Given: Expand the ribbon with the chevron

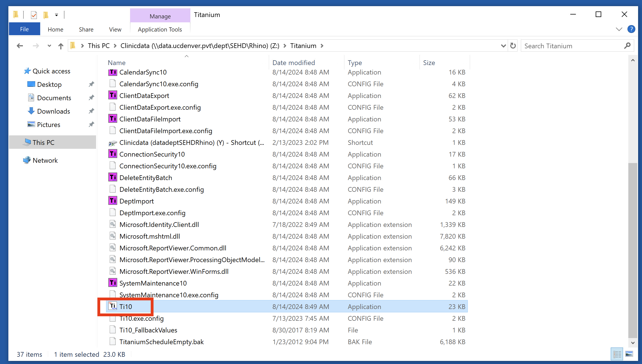Looking at the screenshot, I should pos(619,29).
